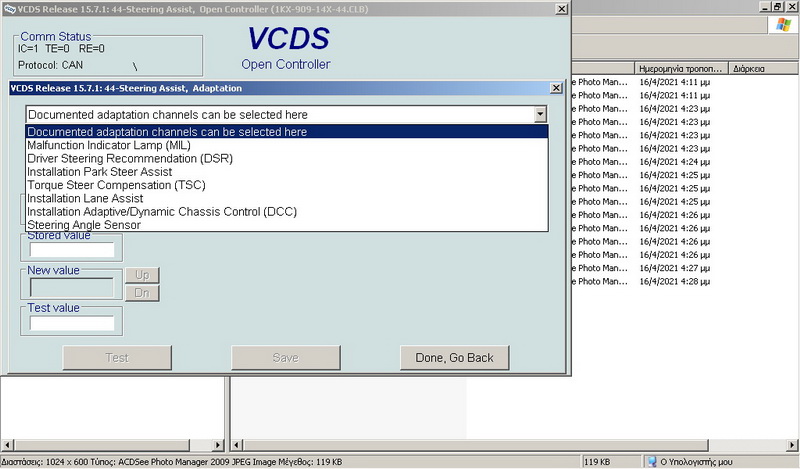
Task: Click right pane horizontal scrollbar left arrow
Action: point(236,445)
